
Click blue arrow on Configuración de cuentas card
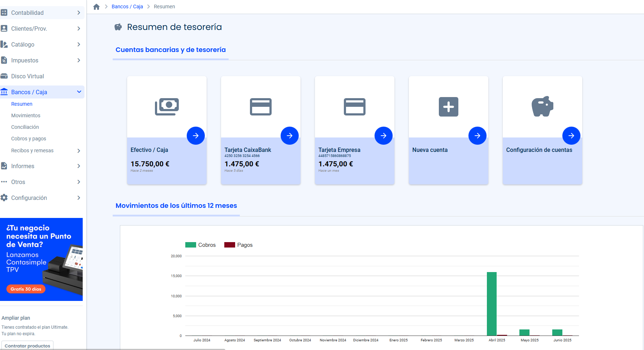[x=571, y=136]
